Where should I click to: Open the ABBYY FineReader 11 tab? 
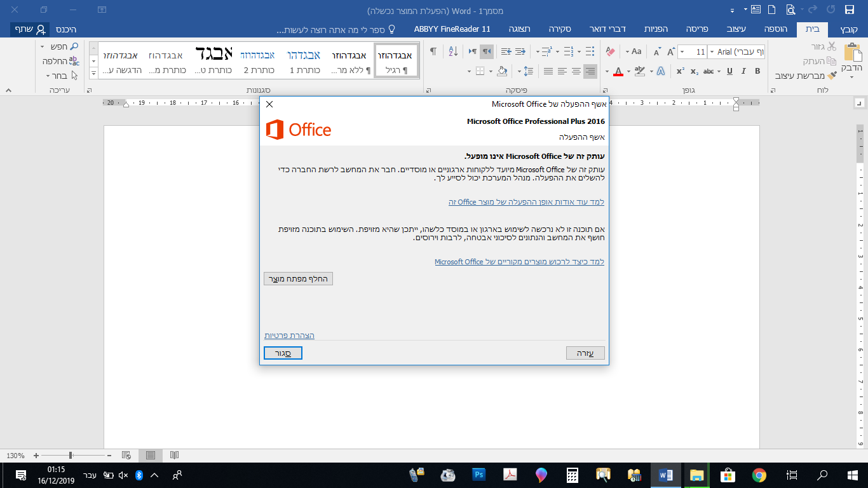click(452, 29)
